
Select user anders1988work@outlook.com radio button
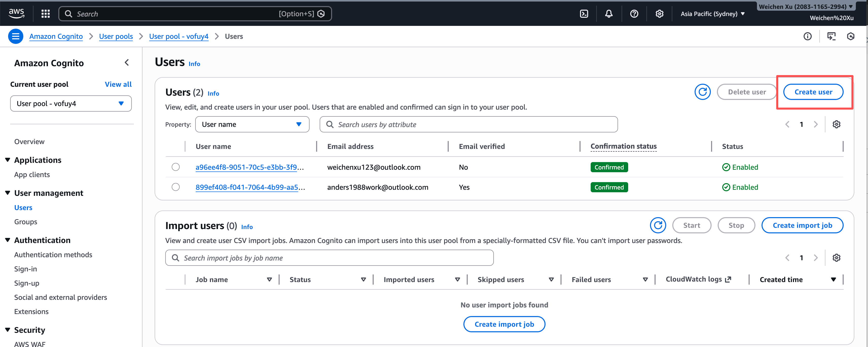176,187
